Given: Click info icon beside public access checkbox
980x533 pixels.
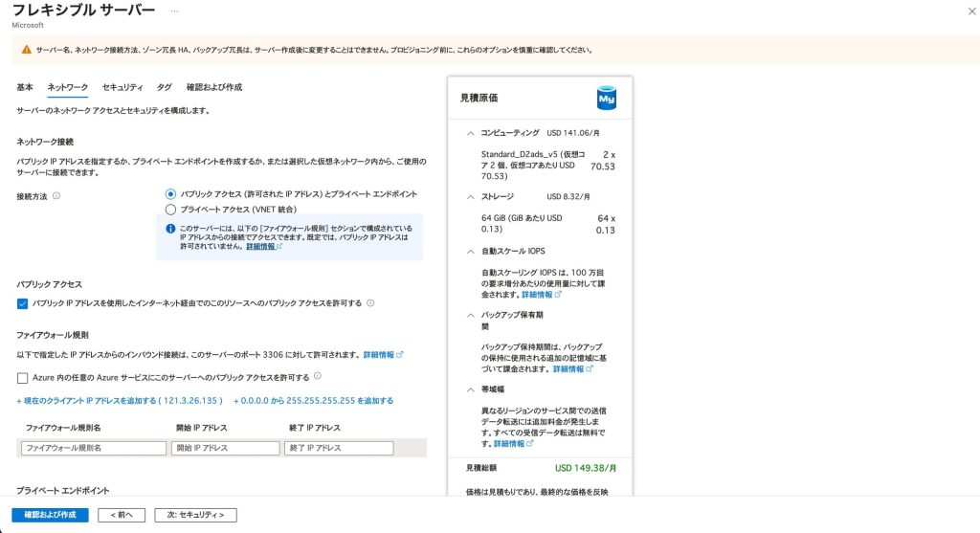Looking at the screenshot, I should (x=370, y=303).
